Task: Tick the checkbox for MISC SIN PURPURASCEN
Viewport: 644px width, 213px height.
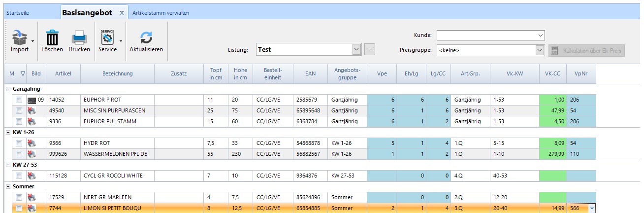Action: (x=19, y=110)
